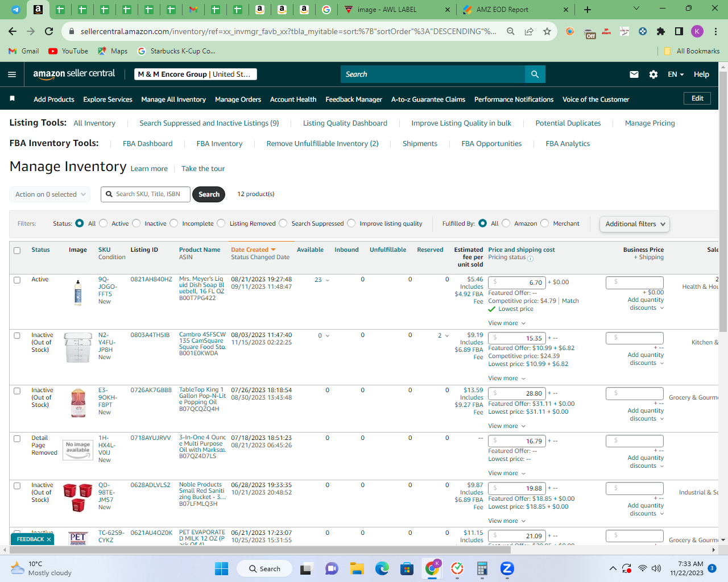
Task: Open the Windows Start menu
Action: click(222, 568)
